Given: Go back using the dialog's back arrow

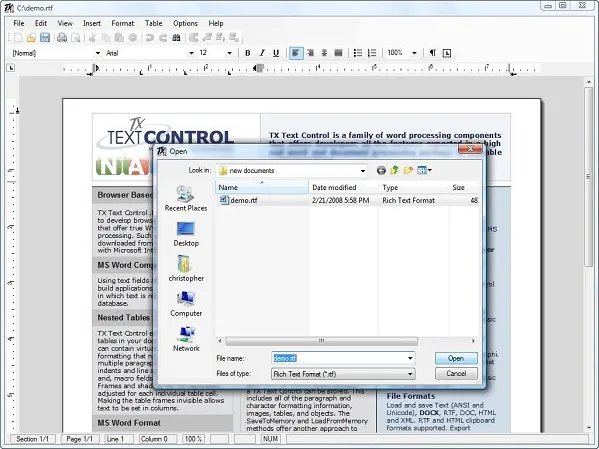Looking at the screenshot, I should pos(381,170).
